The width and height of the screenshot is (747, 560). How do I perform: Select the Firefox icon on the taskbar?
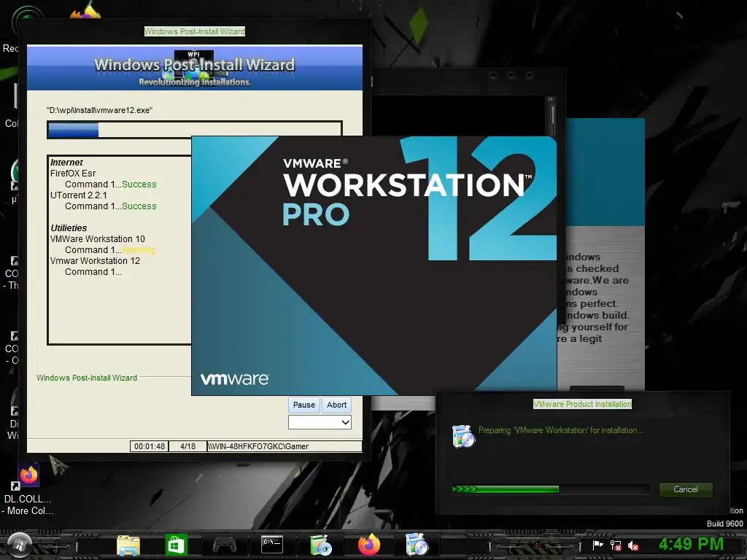point(368,544)
